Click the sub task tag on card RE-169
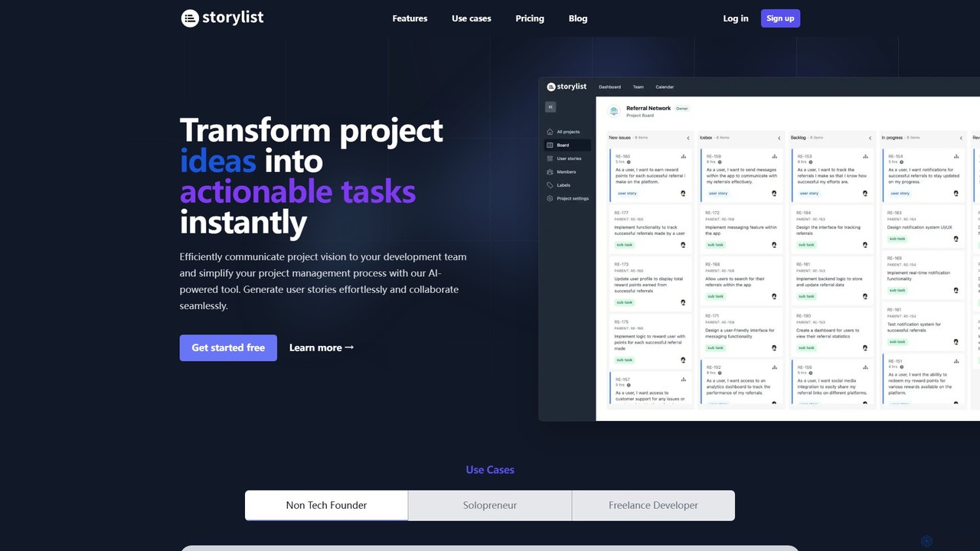The image size is (980, 551). point(897,290)
